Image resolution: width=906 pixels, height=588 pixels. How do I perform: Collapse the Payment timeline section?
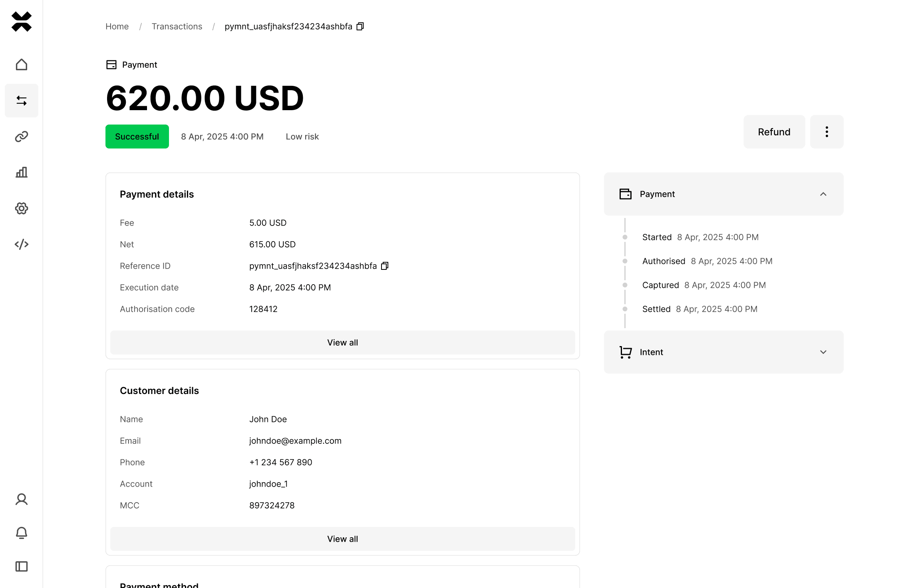coord(823,194)
